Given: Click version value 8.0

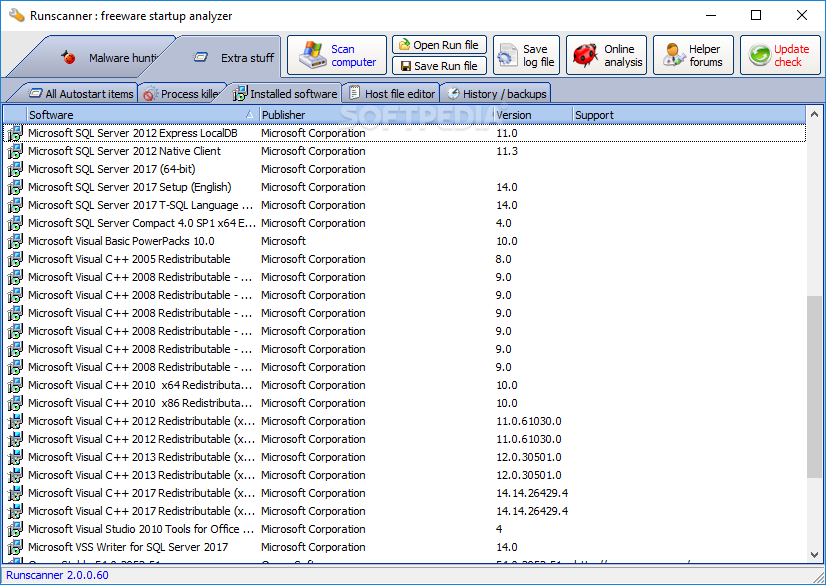Looking at the screenshot, I should coord(503,259).
